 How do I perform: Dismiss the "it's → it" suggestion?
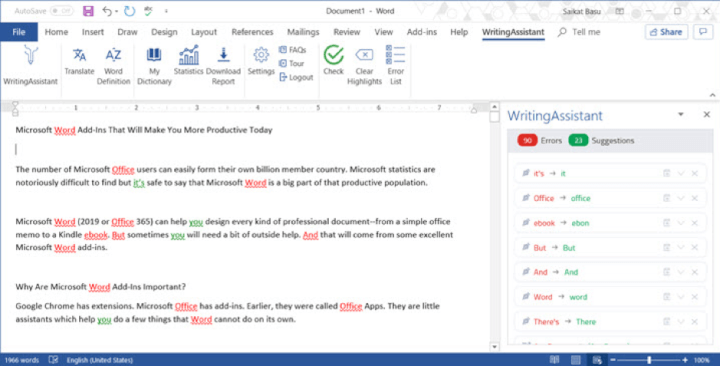[694, 173]
